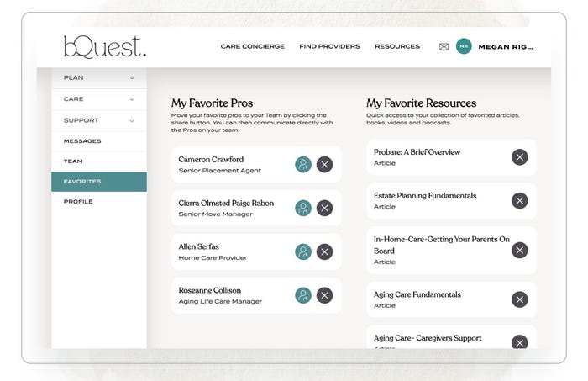Viewport: 588px width, 381px height.
Task: Open Messages in the sidebar
Action: (x=82, y=141)
